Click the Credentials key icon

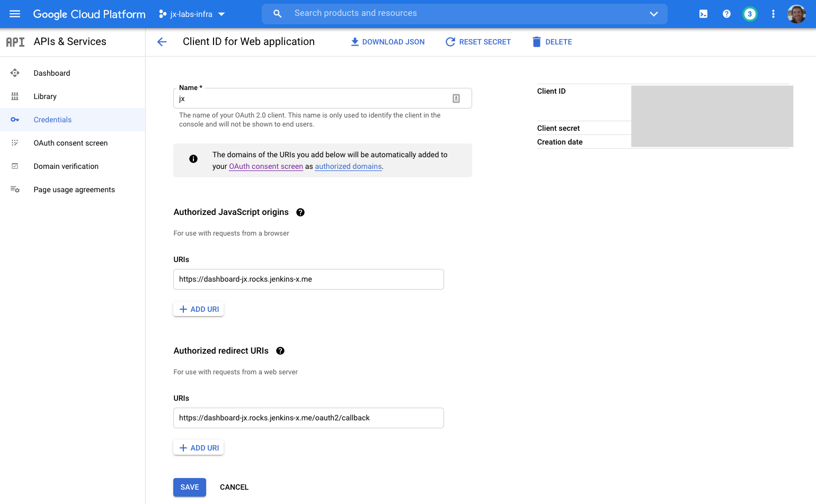click(x=15, y=120)
